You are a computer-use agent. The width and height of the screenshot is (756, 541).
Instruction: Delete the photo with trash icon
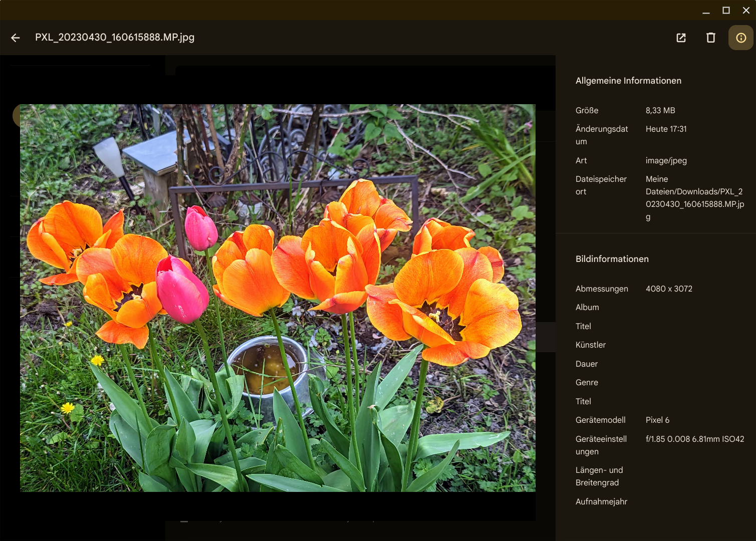click(710, 38)
